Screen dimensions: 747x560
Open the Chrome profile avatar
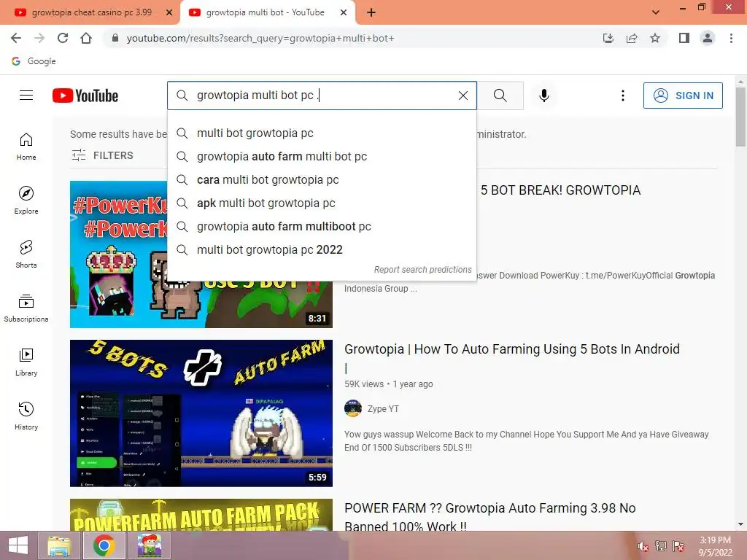tap(708, 38)
